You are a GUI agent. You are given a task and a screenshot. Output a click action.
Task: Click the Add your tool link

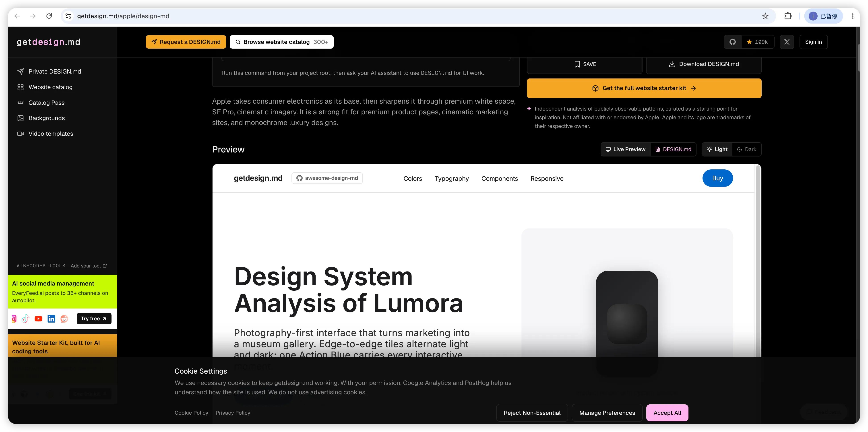pyautogui.click(x=89, y=266)
